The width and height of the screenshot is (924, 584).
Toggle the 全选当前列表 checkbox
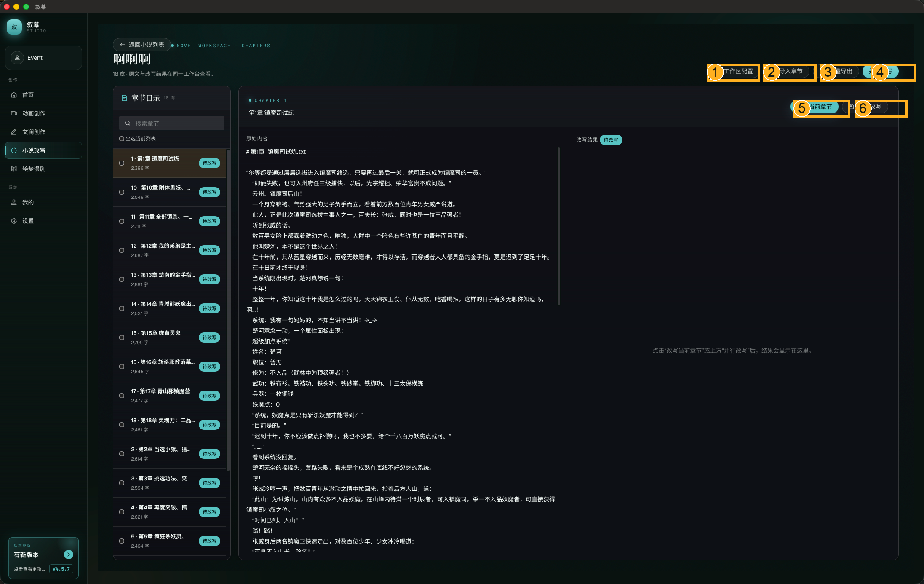point(122,139)
